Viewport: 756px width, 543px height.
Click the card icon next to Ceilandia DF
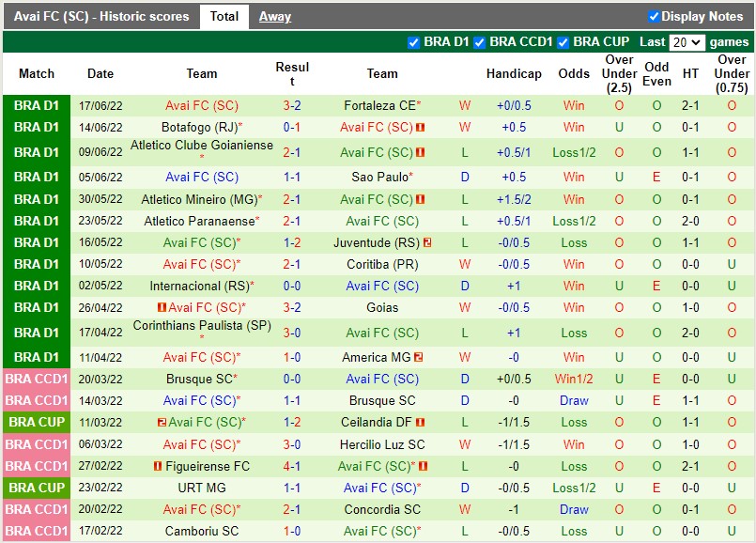pyautogui.click(x=420, y=422)
